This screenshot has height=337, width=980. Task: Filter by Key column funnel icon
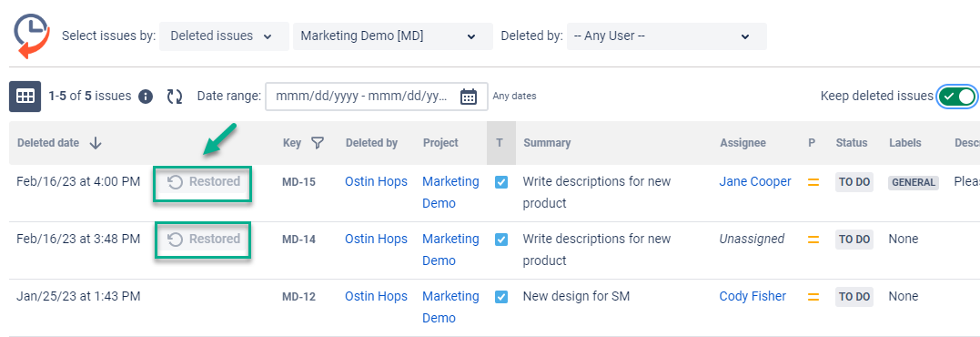click(x=318, y=143)
